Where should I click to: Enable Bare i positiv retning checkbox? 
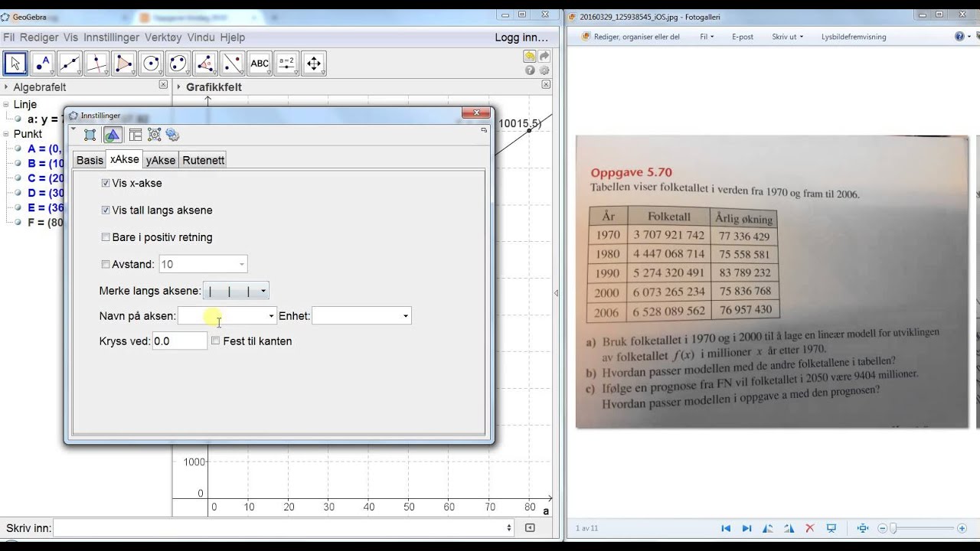click(106, 237)
